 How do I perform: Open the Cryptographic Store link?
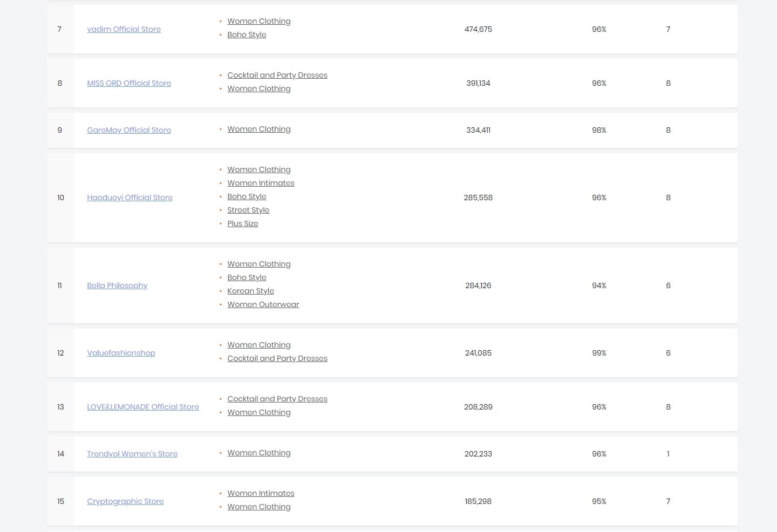(125, 501)
